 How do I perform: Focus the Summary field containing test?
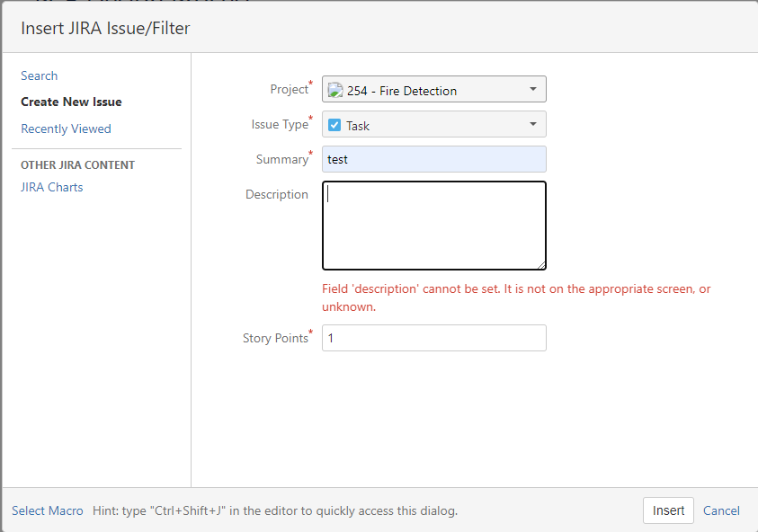434,159
